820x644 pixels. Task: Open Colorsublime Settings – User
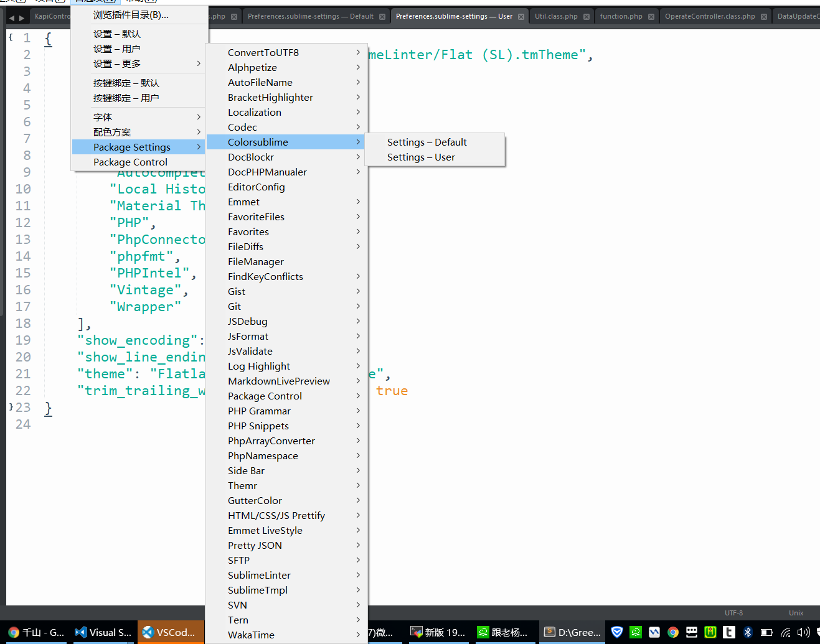(x=435, y=157)
